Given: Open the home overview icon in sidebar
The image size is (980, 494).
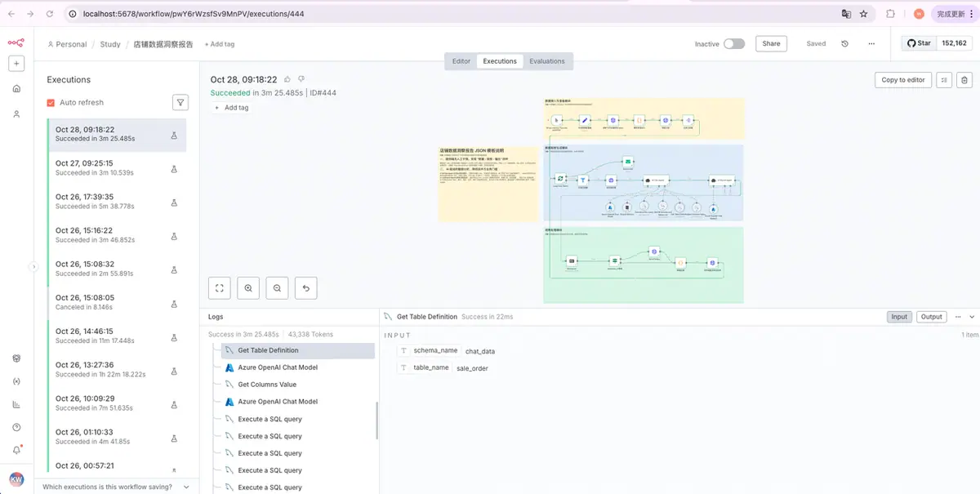Looking at the screenshot, I should click(x=16, y=89).
